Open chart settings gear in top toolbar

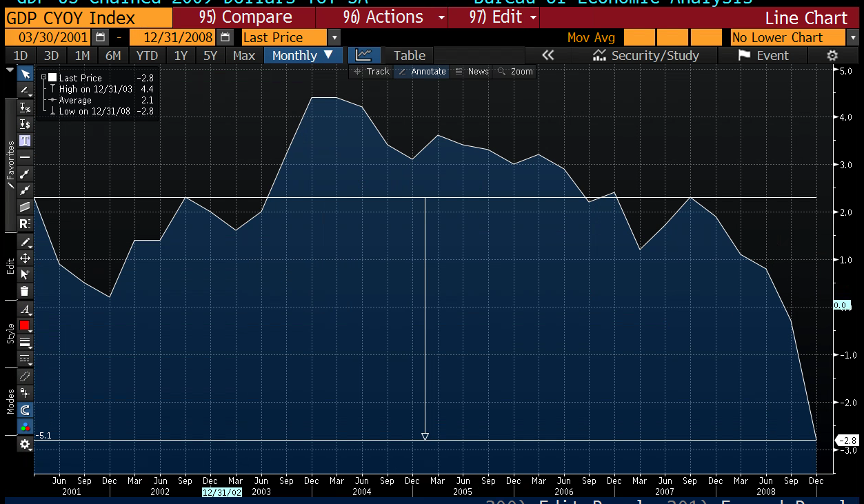[x=832, y=56]
